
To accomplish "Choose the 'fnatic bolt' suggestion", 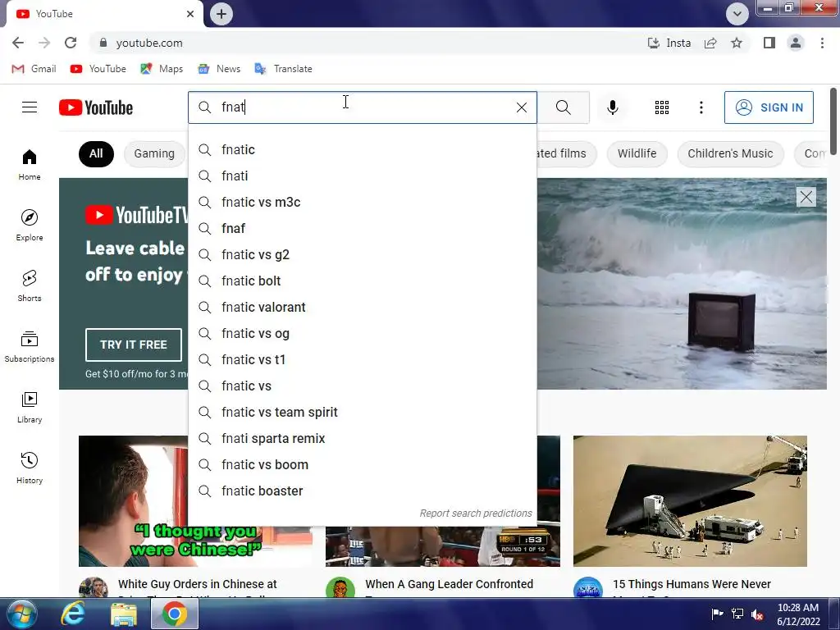I will 362,281.
